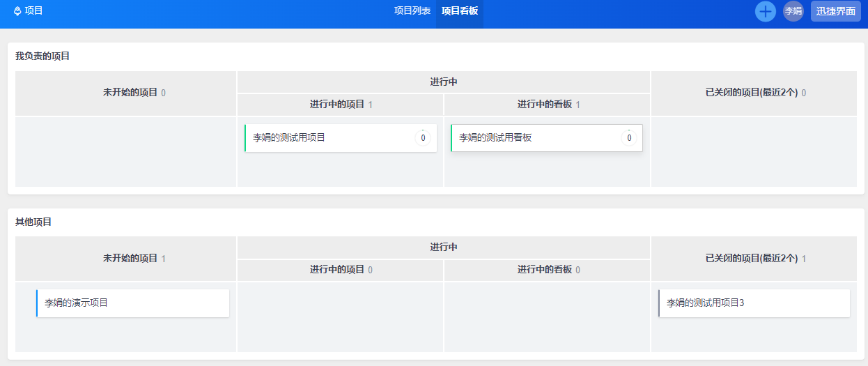This screenshot has width=868, height=366.
Task: Switch to the 迅捷界面 mode
Action: [x=836, y=11]
